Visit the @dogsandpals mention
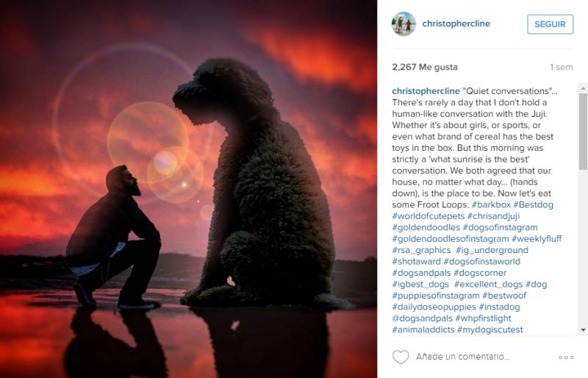This screenshot has width=588, height=378. point(422,318)
